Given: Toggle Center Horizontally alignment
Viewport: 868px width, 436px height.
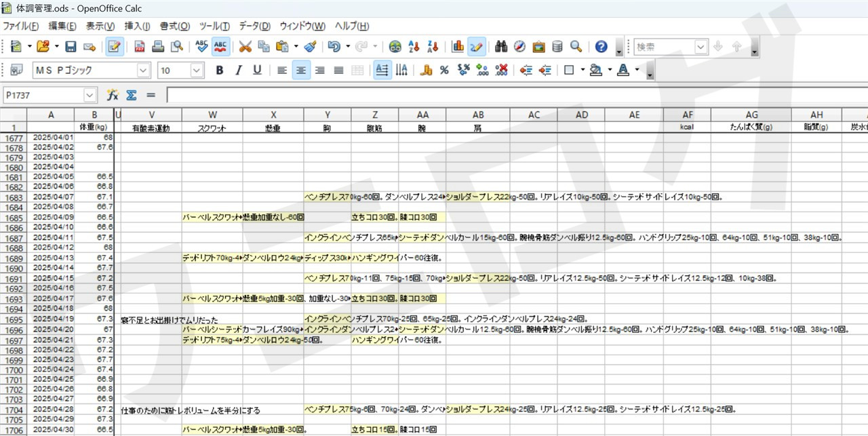Looking at the screenshot, I should tap(301, 70).
